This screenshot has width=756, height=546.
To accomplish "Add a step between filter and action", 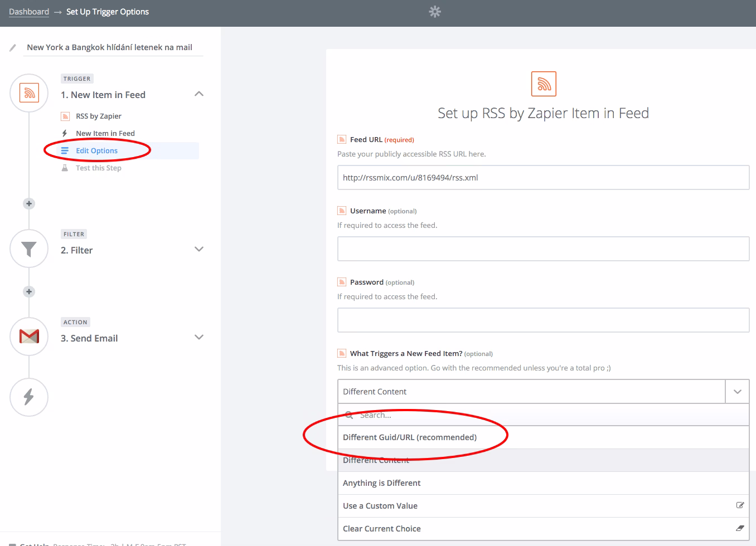I will point(29,292).
